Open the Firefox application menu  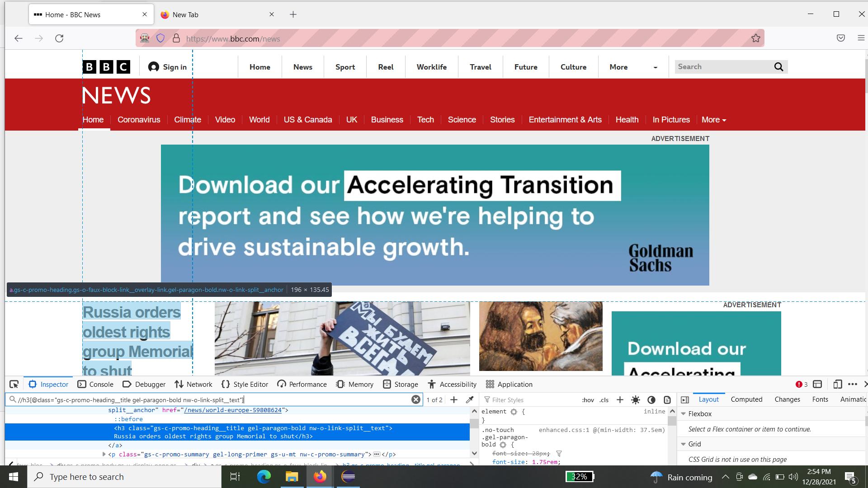[861, 38]
